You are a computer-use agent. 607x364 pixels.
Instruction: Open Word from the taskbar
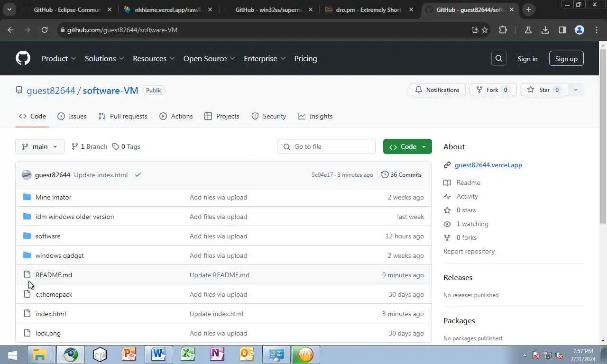(158, 355)
